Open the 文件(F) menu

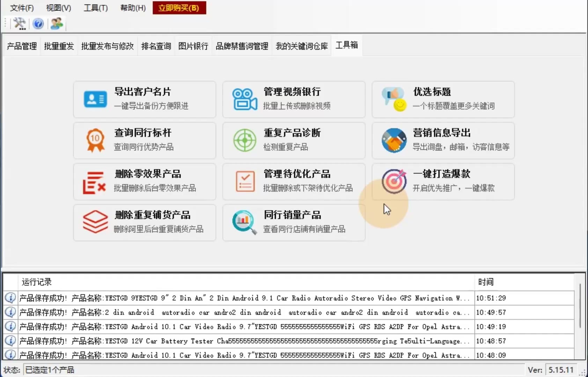point(22,8)
